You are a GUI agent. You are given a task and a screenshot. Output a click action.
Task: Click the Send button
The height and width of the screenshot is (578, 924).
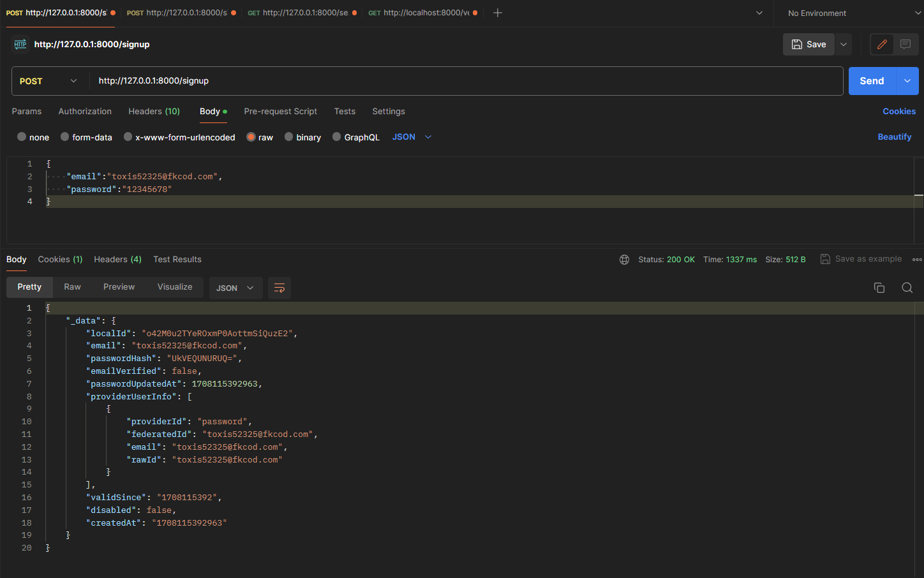coord(872,81)
